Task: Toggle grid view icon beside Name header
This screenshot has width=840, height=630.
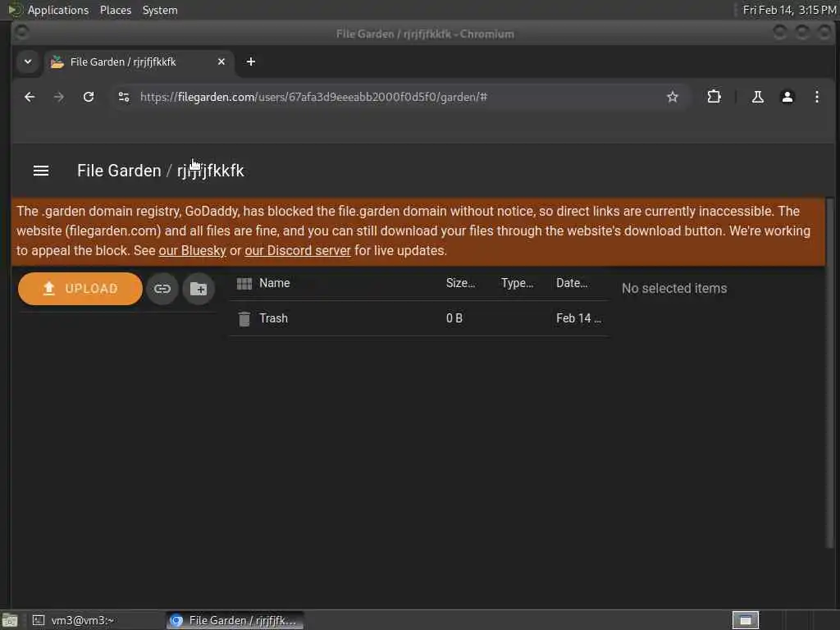Action: click(244, 283)
